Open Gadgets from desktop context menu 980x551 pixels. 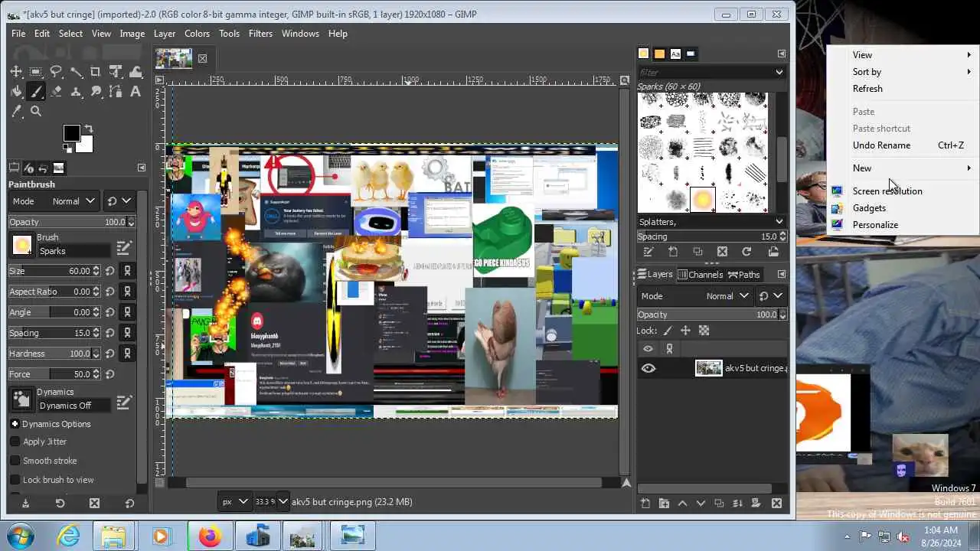tap(869, 208)
